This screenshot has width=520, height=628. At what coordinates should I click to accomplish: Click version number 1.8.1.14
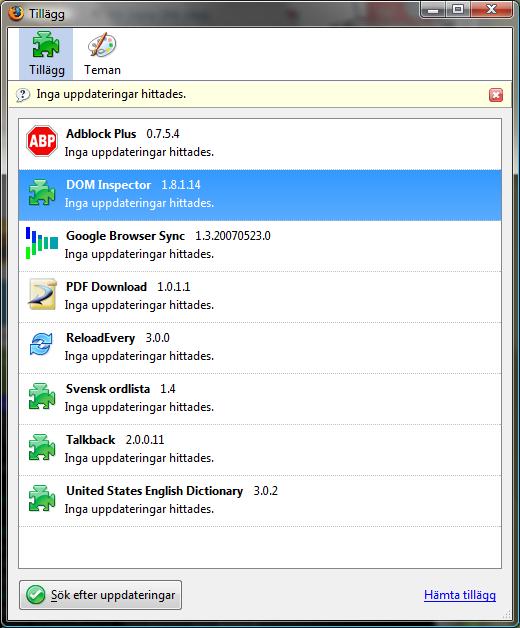tap(181, 185)
